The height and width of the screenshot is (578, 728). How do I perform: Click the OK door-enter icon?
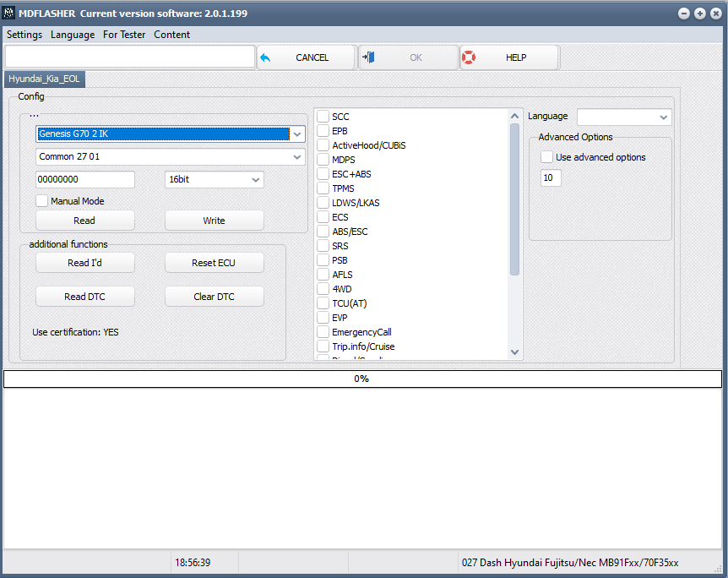[368, 57]
